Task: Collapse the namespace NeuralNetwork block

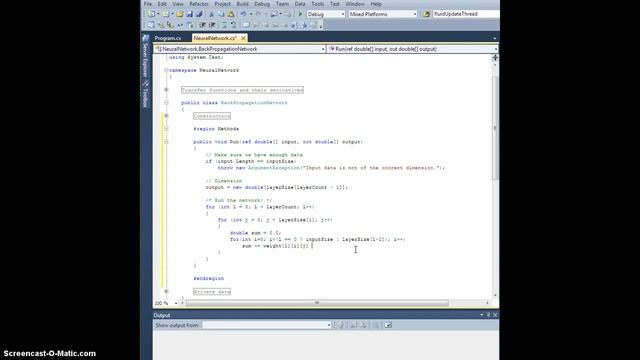Action: [x=166, y=70]
